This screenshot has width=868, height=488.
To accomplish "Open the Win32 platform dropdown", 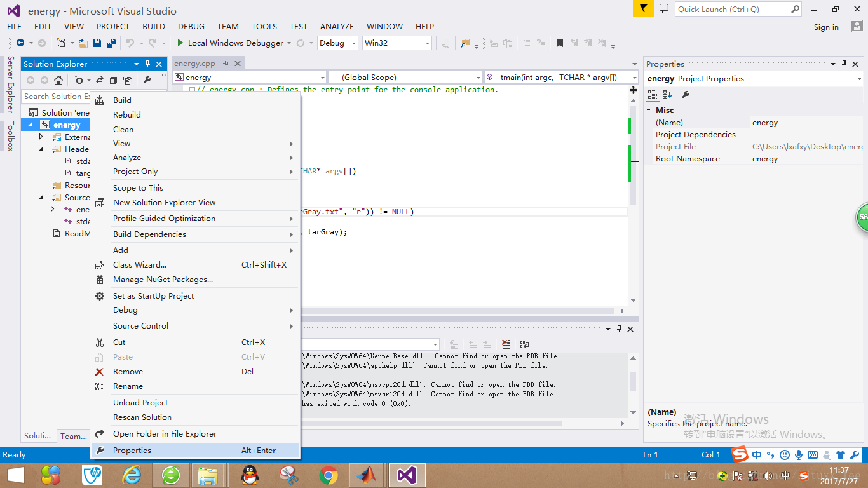I will coord(397,43).
